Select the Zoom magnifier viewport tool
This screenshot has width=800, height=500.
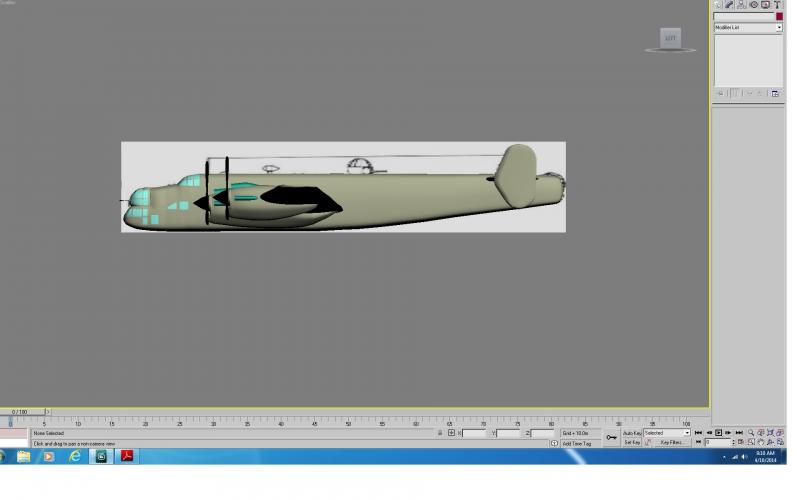pos(751,433)
